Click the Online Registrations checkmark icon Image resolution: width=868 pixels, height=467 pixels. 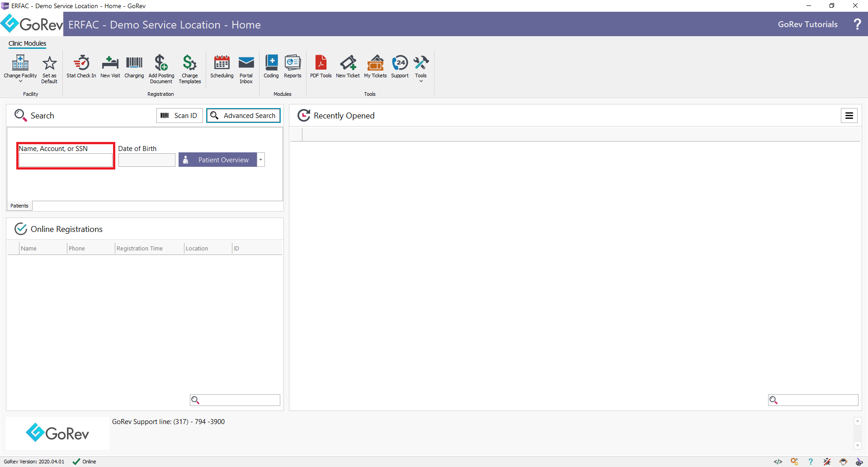pyautogui.click(x=21, y=229)
